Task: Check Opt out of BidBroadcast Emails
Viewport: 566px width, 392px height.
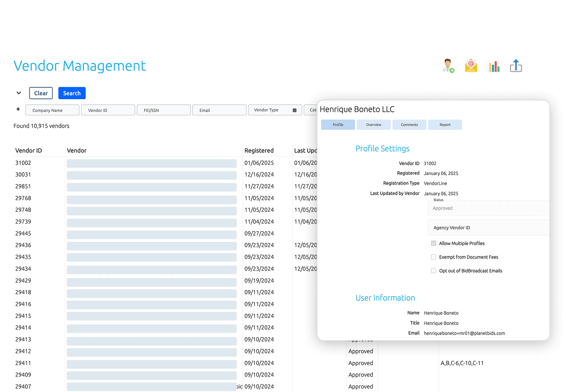Action: [433, 270]
